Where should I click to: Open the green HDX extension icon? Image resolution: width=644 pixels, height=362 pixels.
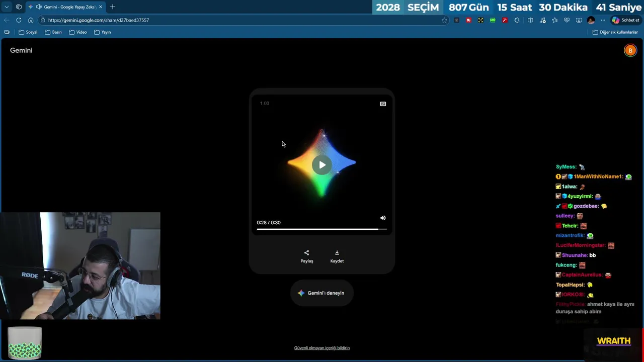[493, 20]
